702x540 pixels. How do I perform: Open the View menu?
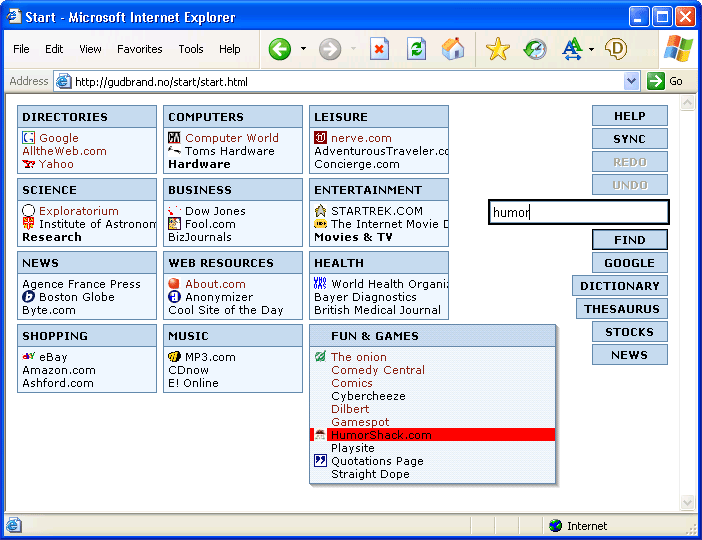(90, 49)
